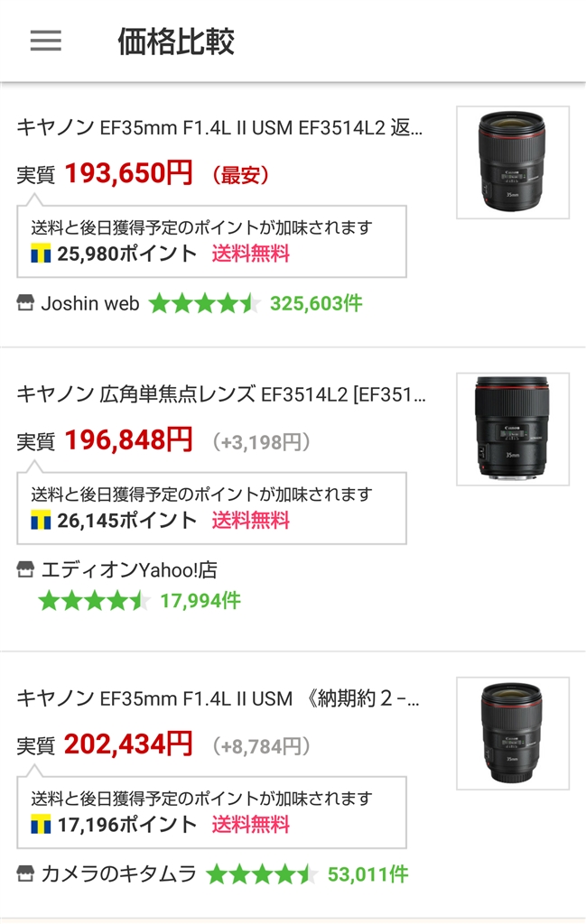The image size is (586, 924).
Task: Click the Joshin web store icon
Action: point(25,304)
